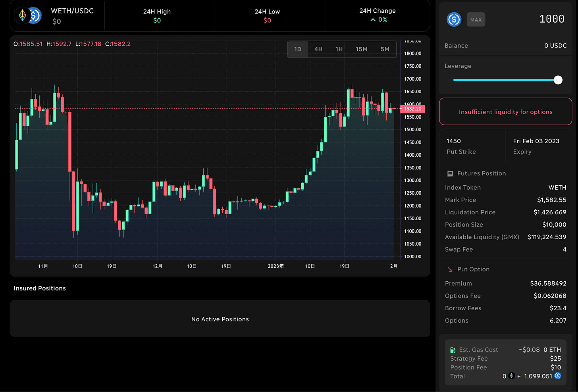Click the Premium value $36.588492

548,283
